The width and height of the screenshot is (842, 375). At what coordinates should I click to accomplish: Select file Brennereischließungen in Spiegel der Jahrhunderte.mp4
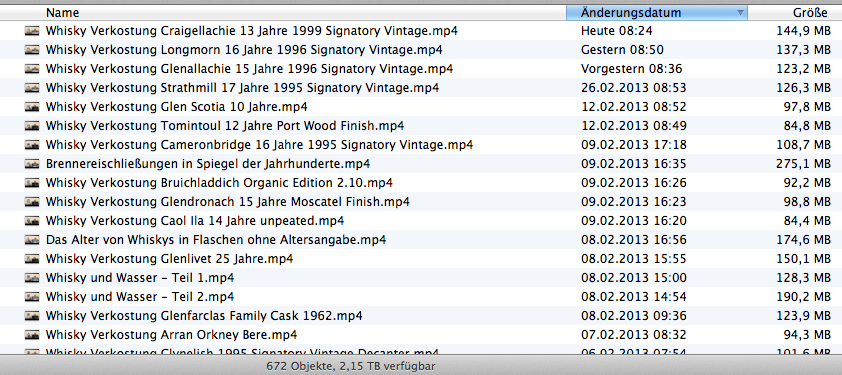[208, 164]
